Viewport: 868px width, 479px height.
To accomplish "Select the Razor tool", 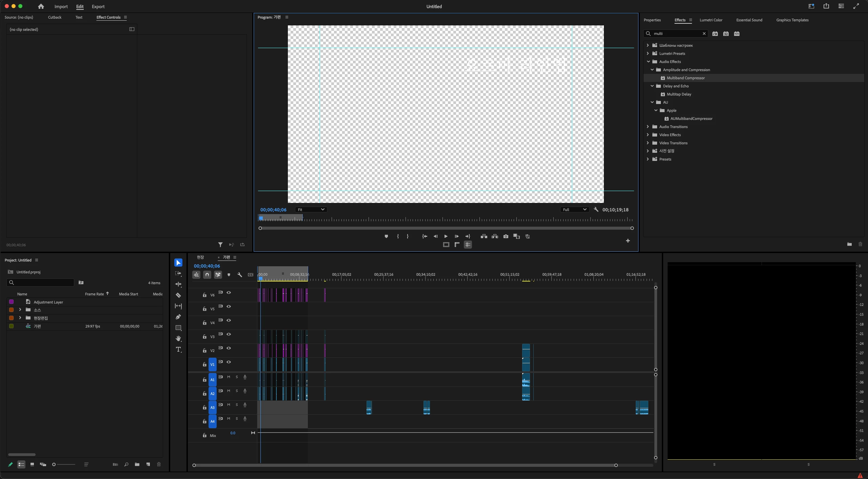I will point(178,295).
